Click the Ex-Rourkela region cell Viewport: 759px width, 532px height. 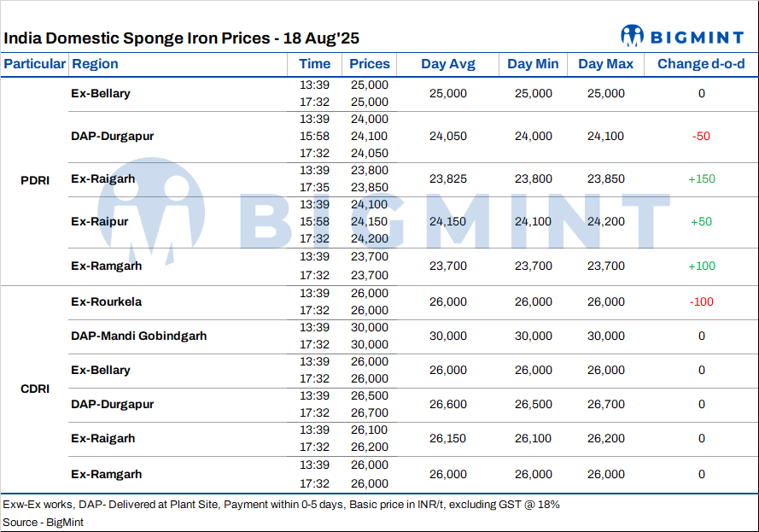[106, 301]
